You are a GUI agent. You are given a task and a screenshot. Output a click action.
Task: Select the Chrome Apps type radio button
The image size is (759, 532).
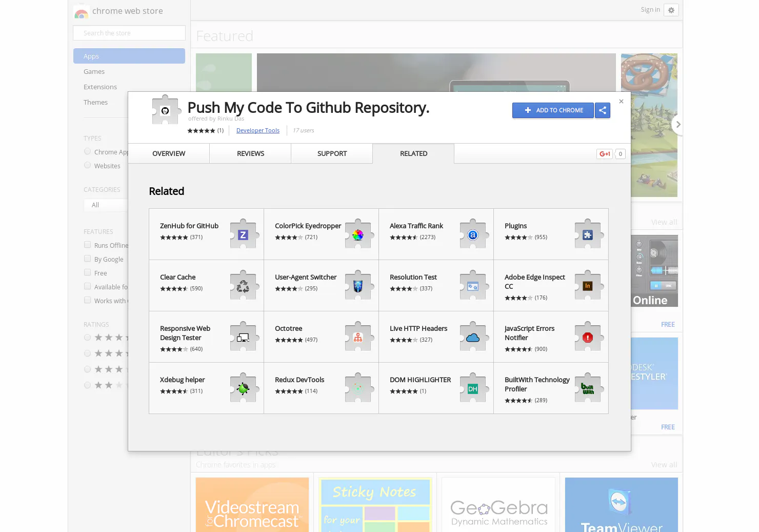coord(87,151)
